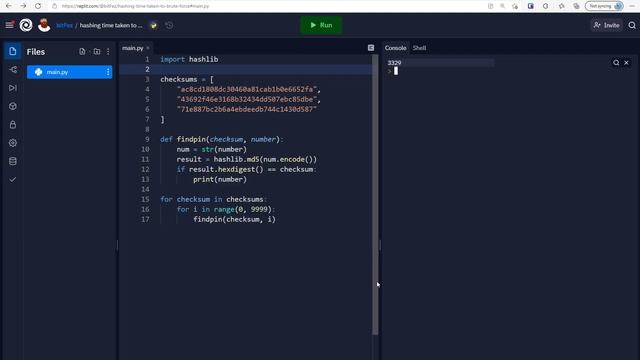Open the main.py row three-dot menu
Viewport: 640px width, 360px height.
click(108, 72)
